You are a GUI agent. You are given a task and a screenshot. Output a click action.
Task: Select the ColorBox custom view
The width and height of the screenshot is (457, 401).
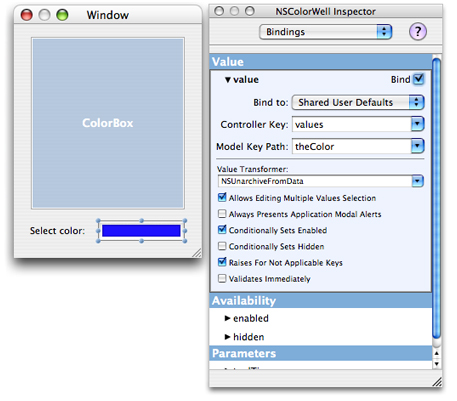[x=108, y=123]
